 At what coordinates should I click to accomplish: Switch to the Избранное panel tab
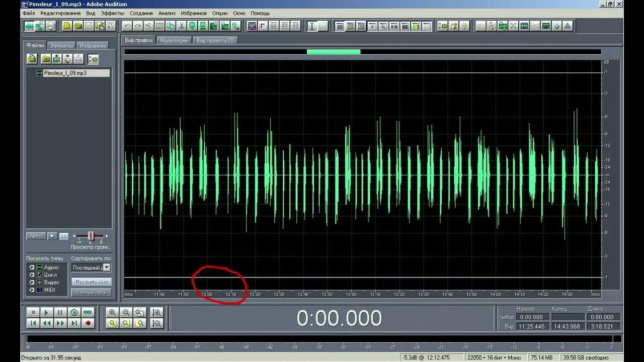[93, 45]
